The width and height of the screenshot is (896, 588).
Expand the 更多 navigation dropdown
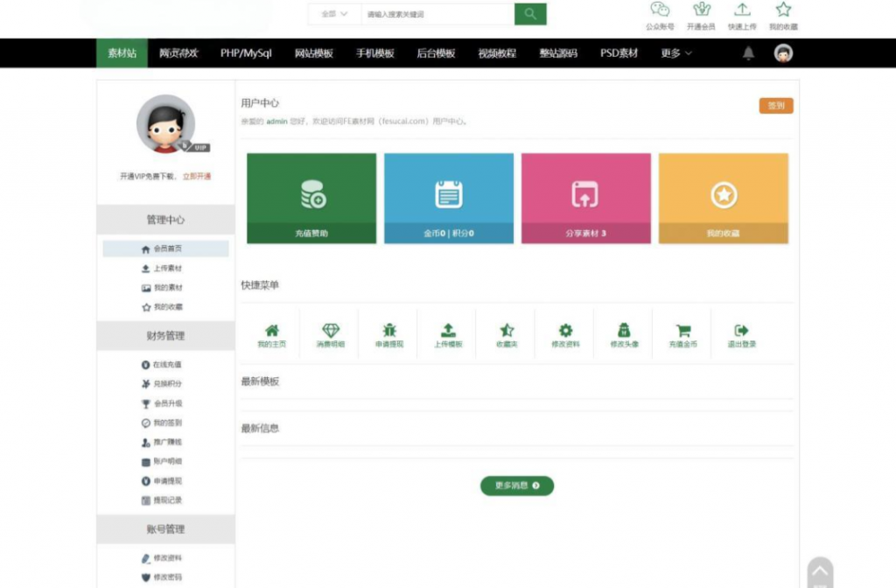pyautogui.click(x=676, y=53)
